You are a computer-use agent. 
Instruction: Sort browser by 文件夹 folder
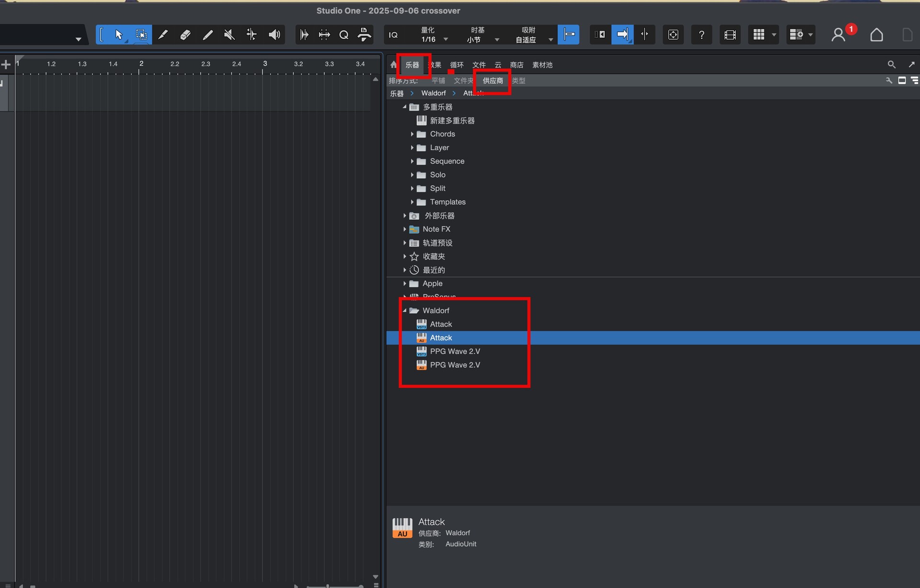click(463, 80)
